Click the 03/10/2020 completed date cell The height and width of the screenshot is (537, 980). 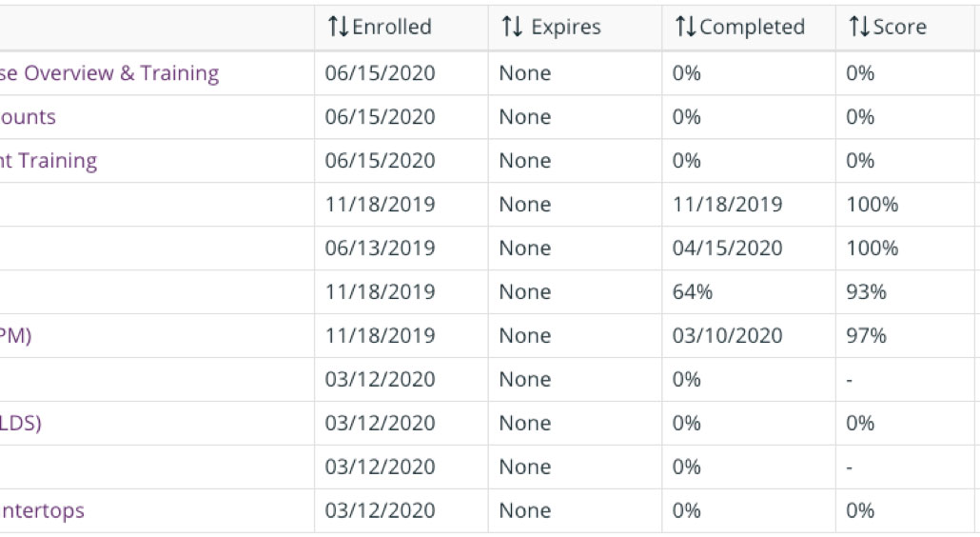727,336
